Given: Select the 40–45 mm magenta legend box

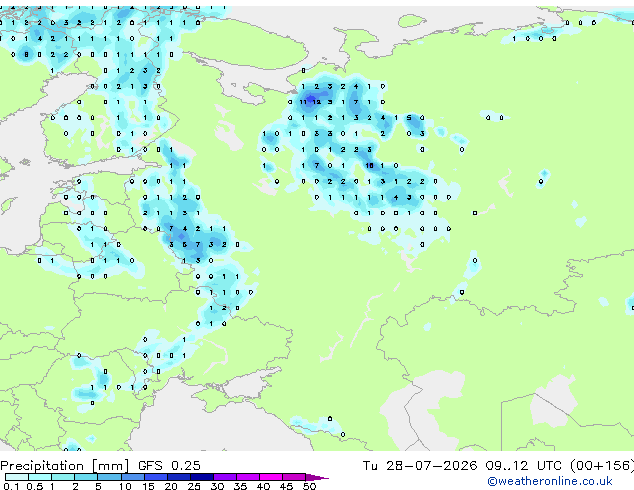Looking at the screenshot, I should coord(271,477).
